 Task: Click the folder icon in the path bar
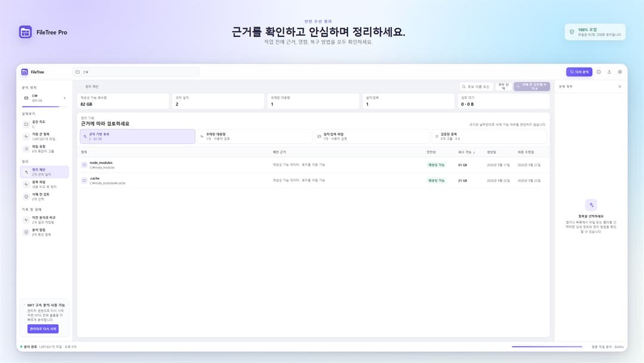pos(78,72)
